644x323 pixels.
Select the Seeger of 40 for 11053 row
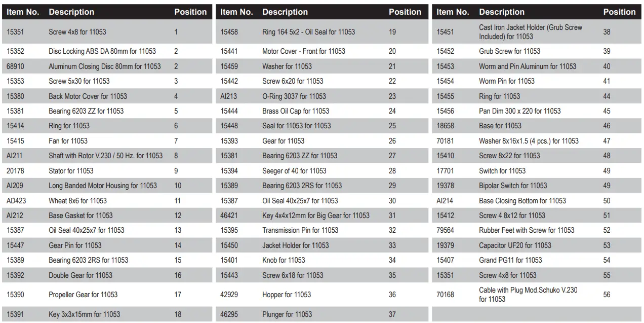point(294,171)
